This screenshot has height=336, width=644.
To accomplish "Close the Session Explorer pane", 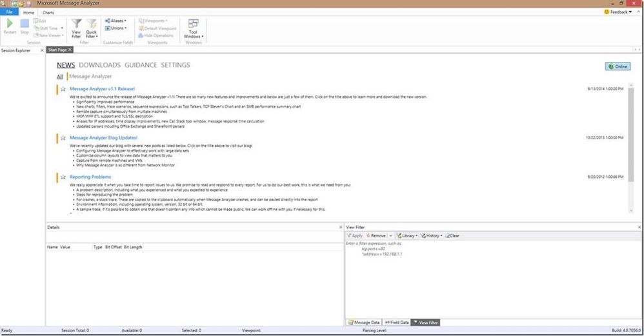I will pyautogui.click(x=42, y=50).
